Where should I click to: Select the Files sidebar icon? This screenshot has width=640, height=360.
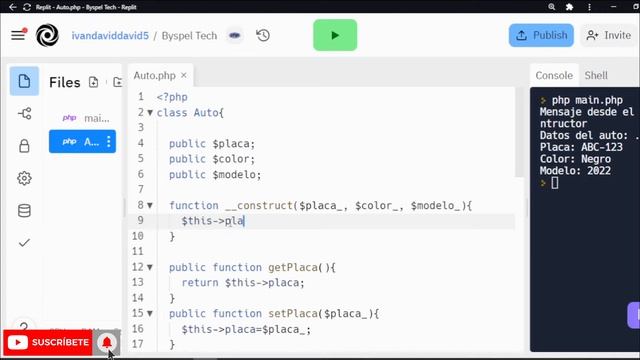(24, 81)
